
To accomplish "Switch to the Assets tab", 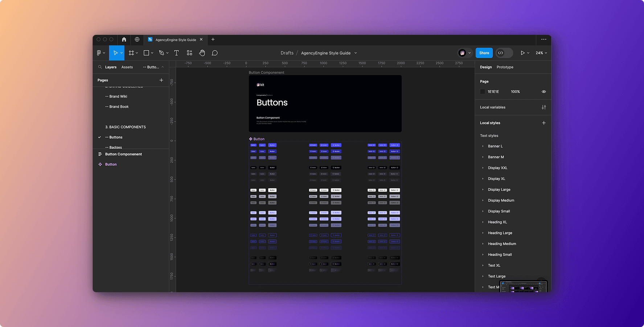I will coord(127,67).
